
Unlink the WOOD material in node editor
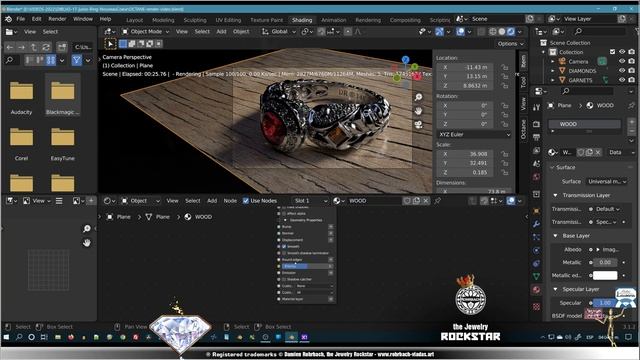(x=426, y=201)
